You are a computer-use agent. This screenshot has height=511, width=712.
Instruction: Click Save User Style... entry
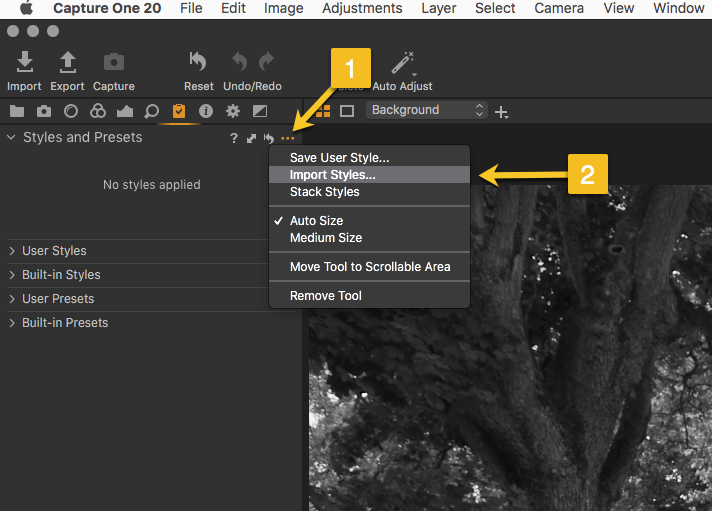click(x=339, y=158)
